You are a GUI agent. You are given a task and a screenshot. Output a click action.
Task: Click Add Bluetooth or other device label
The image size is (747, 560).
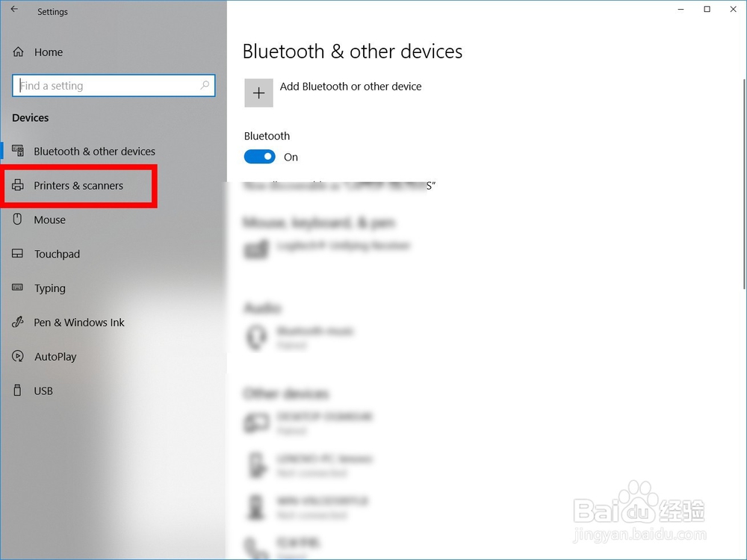(x=350, y=86)
